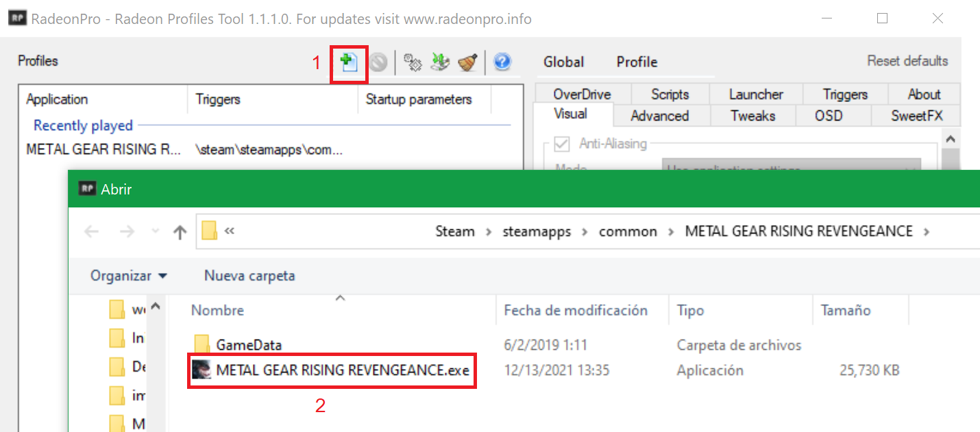Sort profiles by Application column header
The height and width of the screenshot is (432, 980).
tap(103, 99)
